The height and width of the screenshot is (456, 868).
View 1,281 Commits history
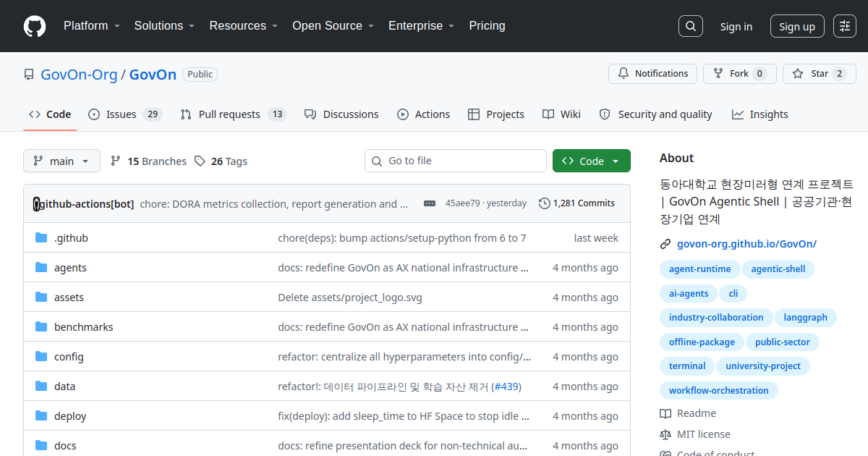pyautogui.click(x=577, y=203)
